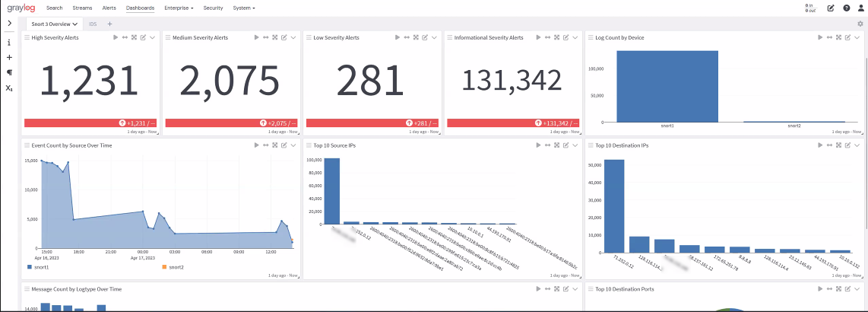The image size is (868, 312).
Task: Stretch the Informational Severity Alerts widget width
Action: click(547, 37)
